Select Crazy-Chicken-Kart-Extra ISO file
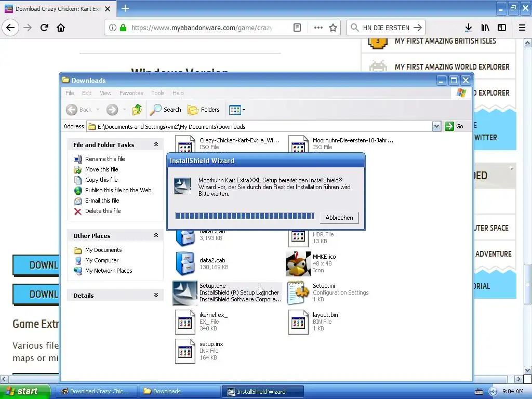 [x=227, y=143]
